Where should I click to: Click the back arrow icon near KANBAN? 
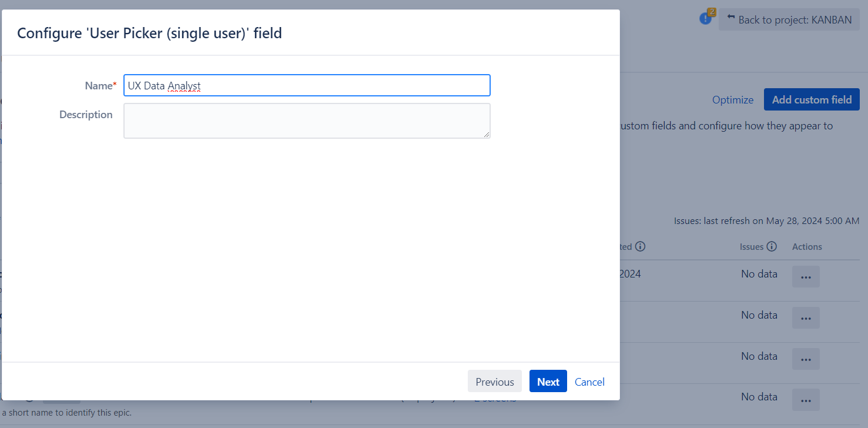[x=730, y=18]
